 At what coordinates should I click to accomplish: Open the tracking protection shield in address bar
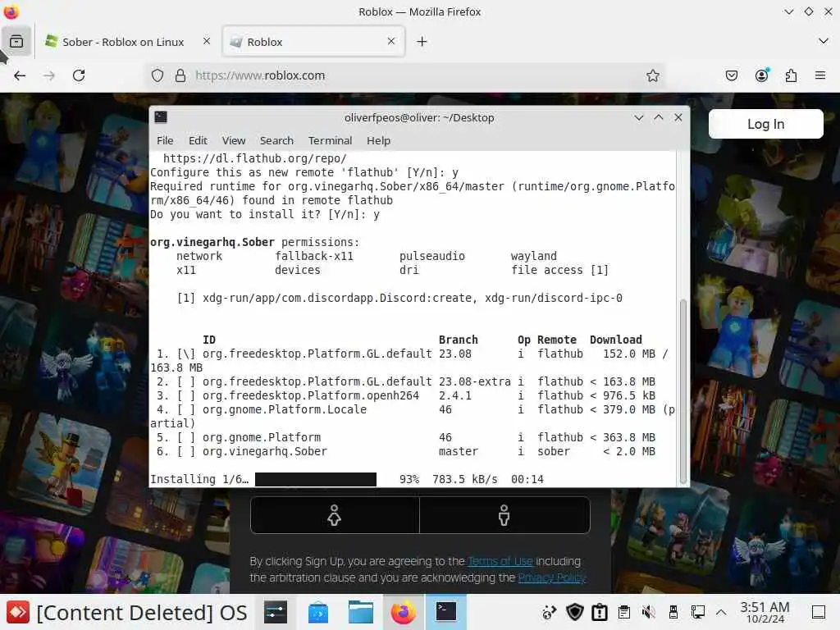click(157, 75)
